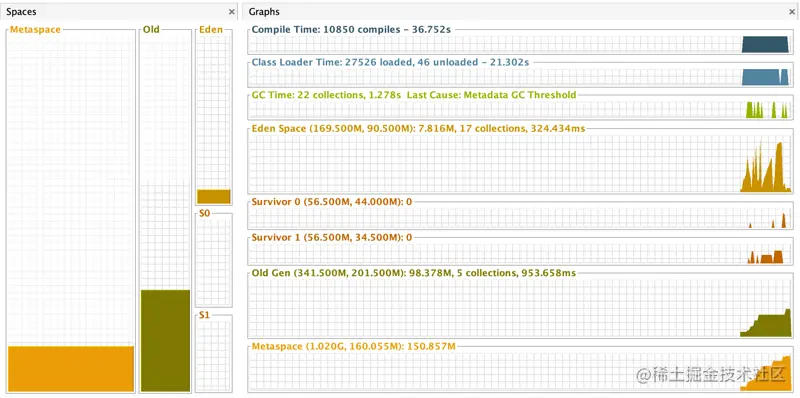Click the Old Gen graph title
800x398 pixels.
[414, 273]
